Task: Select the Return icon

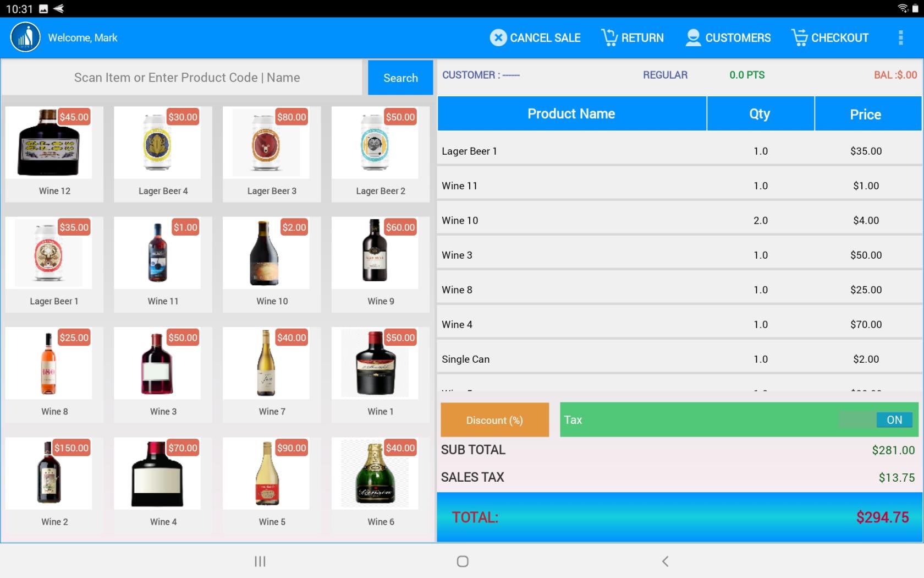Action: point(608,36)
